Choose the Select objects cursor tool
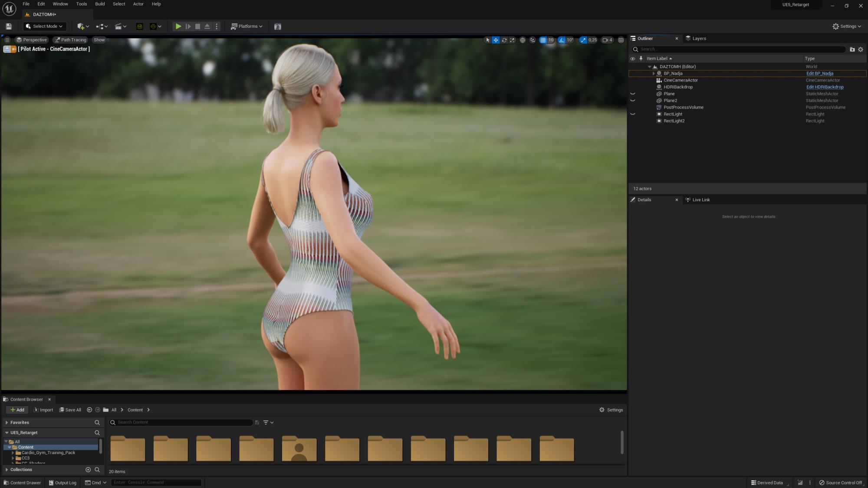The width and height of the screenshot is (868, 488). (x=487, y=40)
